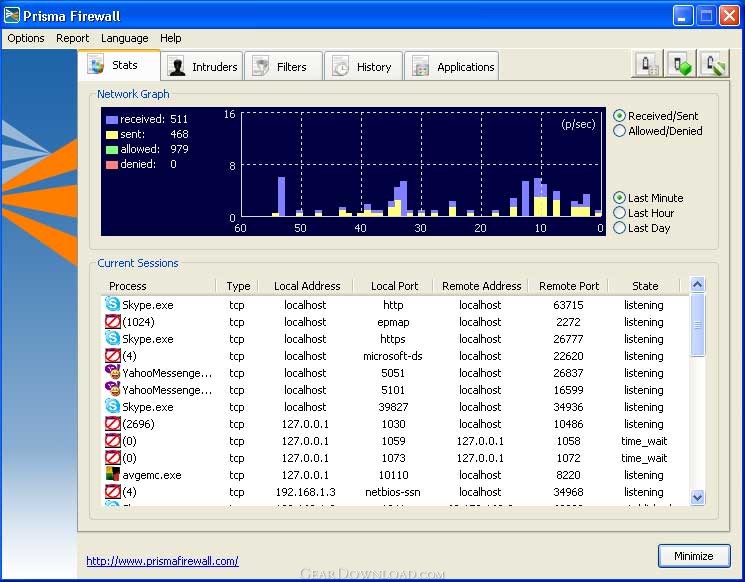Switch to the Filters tab
The width and height of the screenshot is (745, 582).
tap(284, 67)
